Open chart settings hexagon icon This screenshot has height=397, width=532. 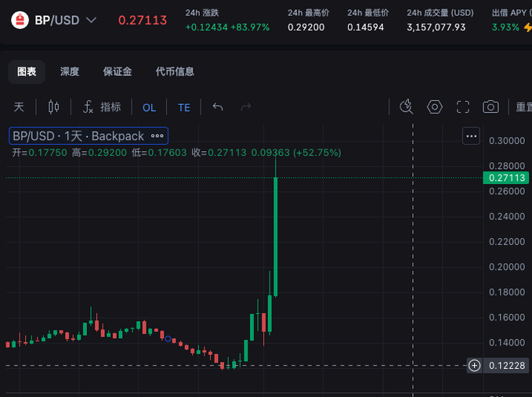click(x=435, y=106)
